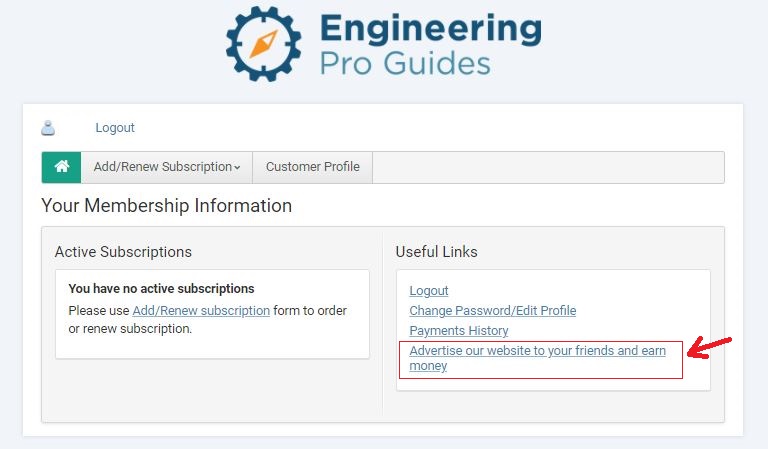Open the Add/Renew Subscription menu

pos(167,167)
